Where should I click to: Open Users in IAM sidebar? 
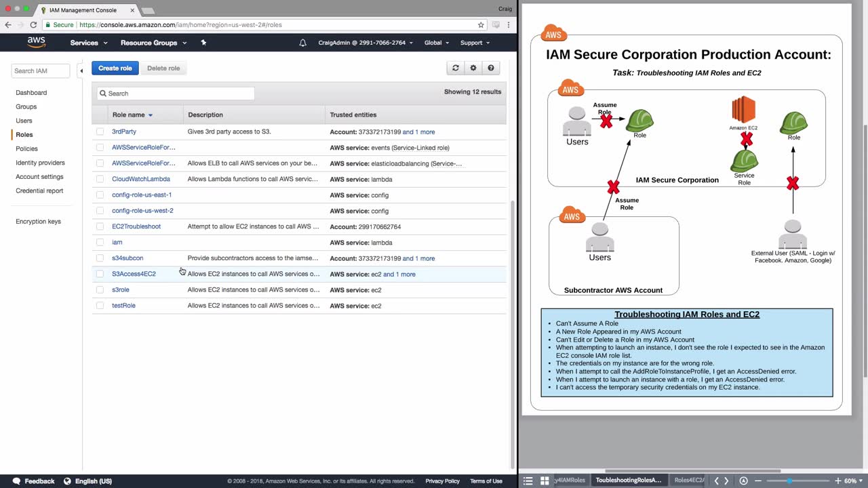[24, 121]
